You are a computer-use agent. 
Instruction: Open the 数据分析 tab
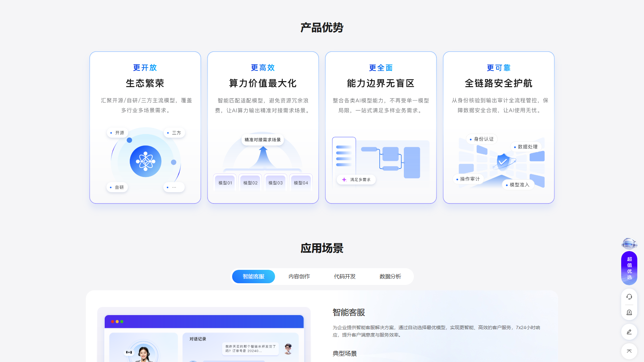tap(390, 277)
